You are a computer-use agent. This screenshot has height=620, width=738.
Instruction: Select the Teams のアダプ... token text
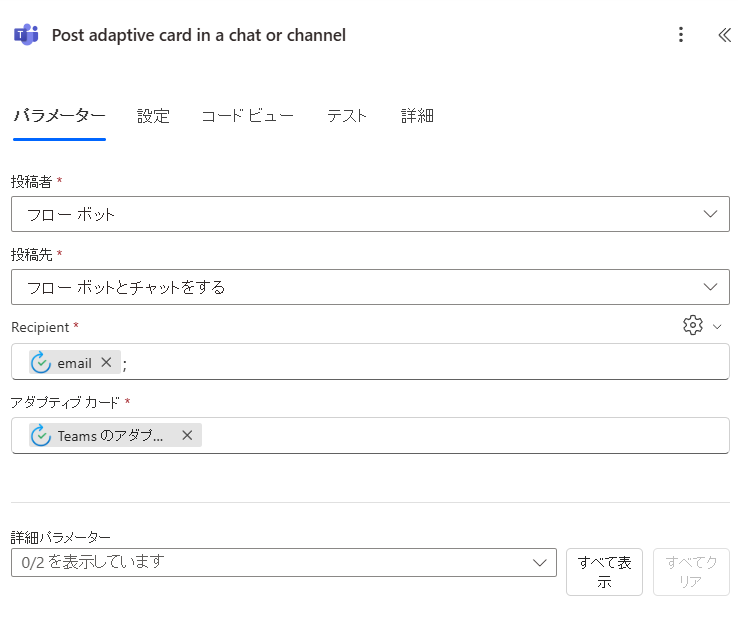click(111, 436)
